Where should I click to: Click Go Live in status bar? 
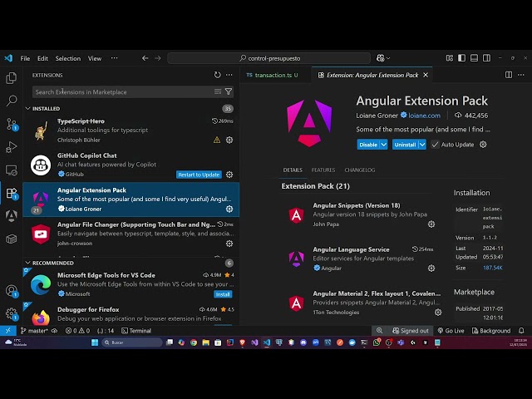coord(451,331)
